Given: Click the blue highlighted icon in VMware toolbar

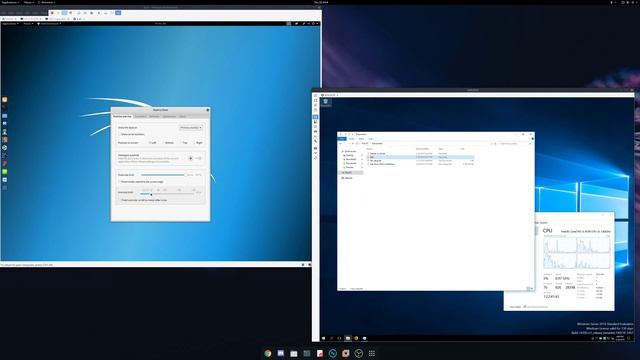Looking at the screenshot, I should (118, 13).
